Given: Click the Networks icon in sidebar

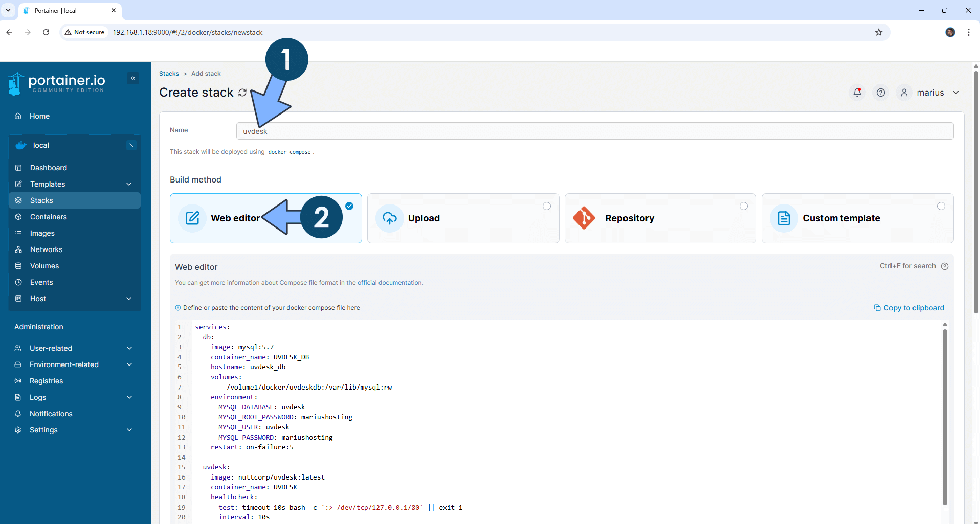Looking at the screenshot, I should (18, 249).
